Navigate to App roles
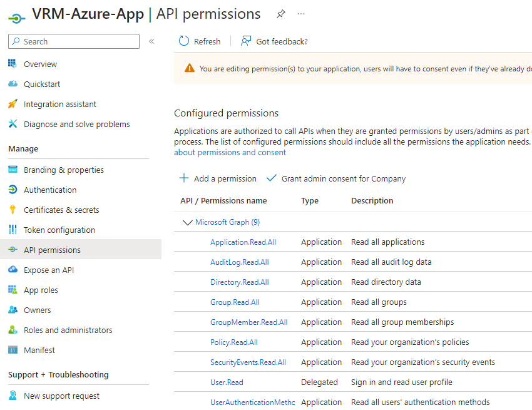Screen dimensions: 532x410 pos(41,290)
